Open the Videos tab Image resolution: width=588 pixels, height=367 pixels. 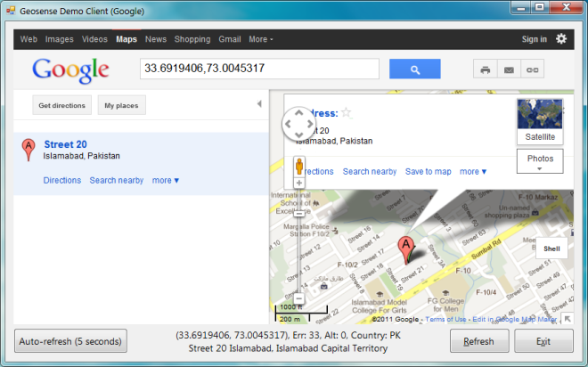(x=94, y=39)
